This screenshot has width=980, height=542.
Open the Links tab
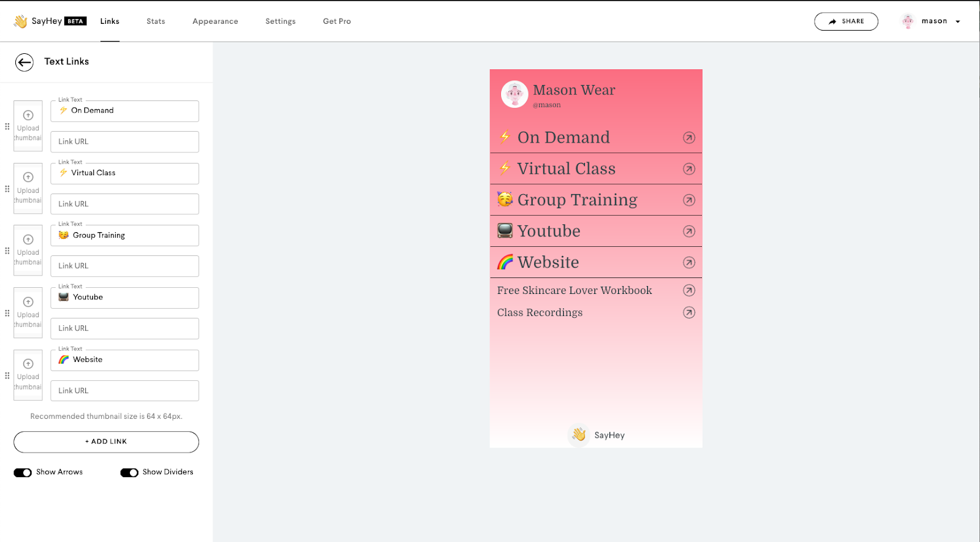(x=110, y=21)
